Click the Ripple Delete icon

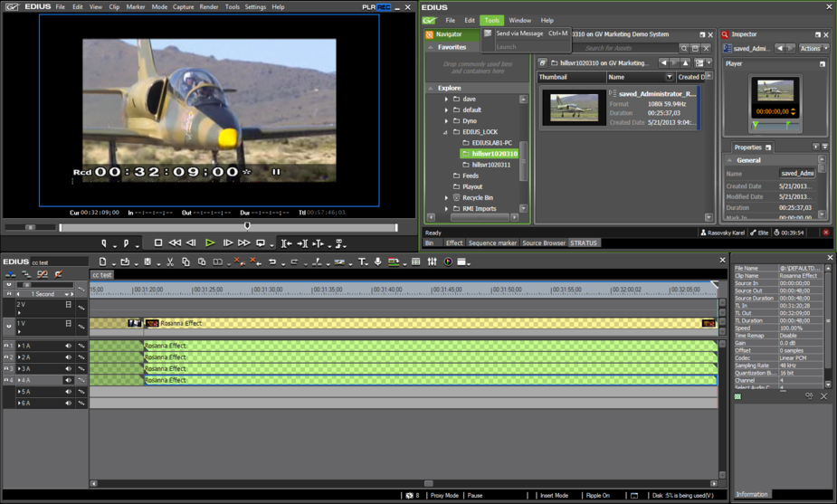(254, 262)
